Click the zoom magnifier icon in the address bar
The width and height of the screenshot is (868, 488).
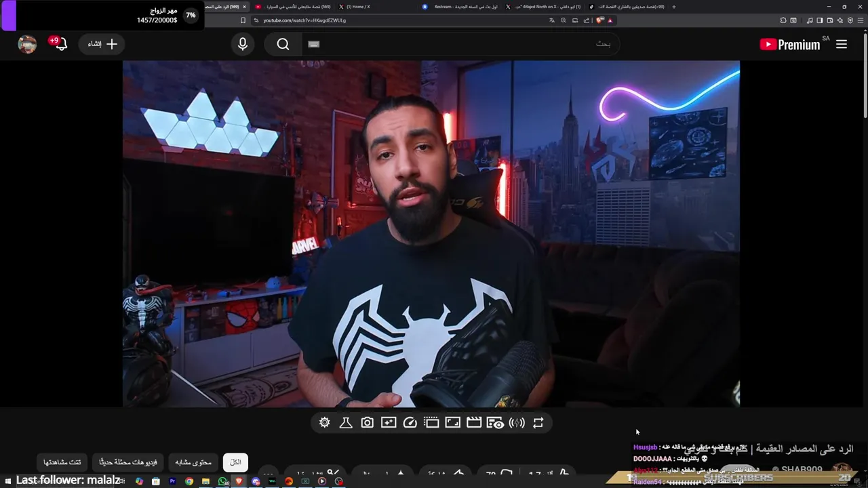click(564, 20)
